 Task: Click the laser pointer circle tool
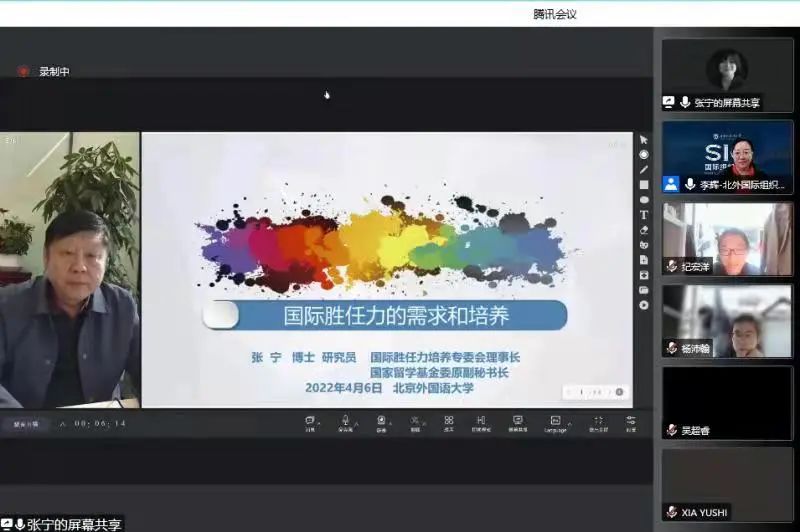pos(644,155)
